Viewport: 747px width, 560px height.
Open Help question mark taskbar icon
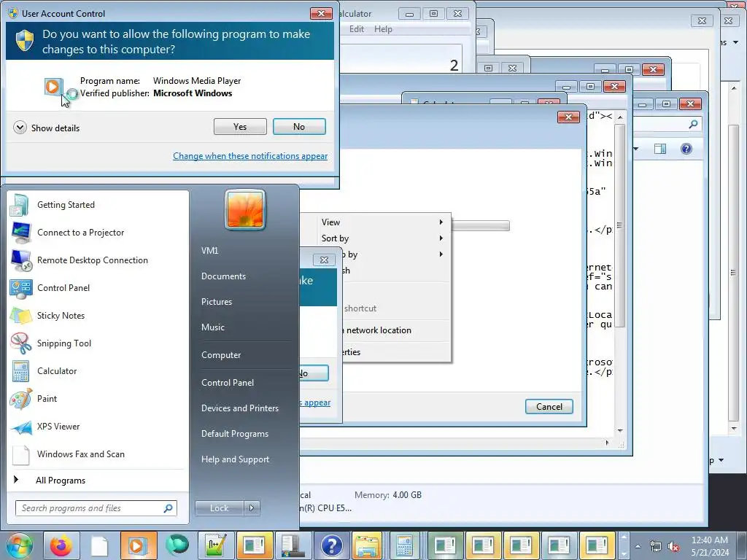coord(332,545)
